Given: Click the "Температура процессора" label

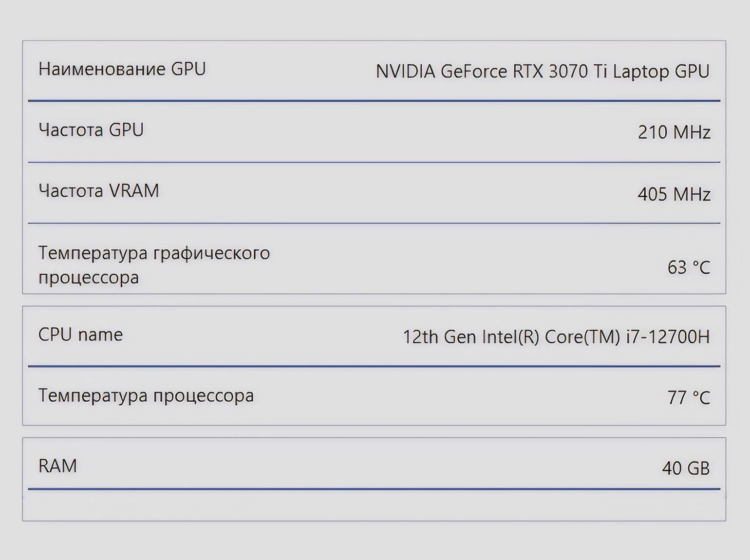Looking at the screenshot, I should pyautogui.click(x=146, y=395).
